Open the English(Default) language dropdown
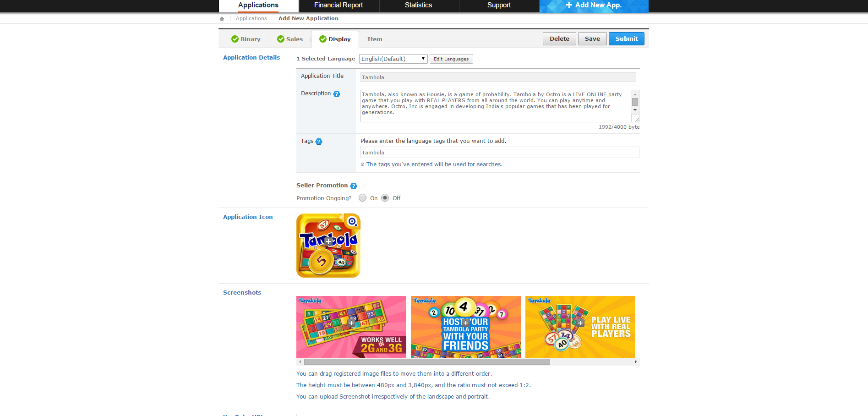 (393, 59)
